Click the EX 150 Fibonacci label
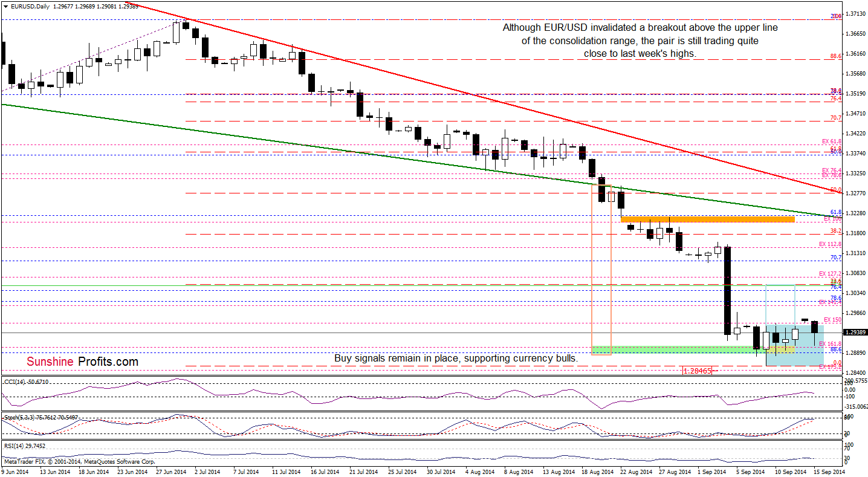This screenshot has width=868, height=477. (x=833, y=320)
